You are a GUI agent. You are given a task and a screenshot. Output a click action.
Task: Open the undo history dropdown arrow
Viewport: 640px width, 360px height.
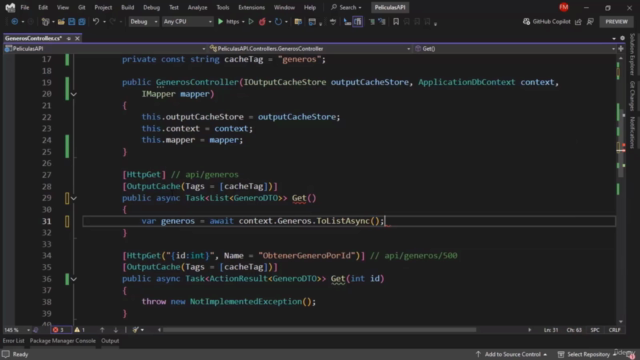coord(104,22)
